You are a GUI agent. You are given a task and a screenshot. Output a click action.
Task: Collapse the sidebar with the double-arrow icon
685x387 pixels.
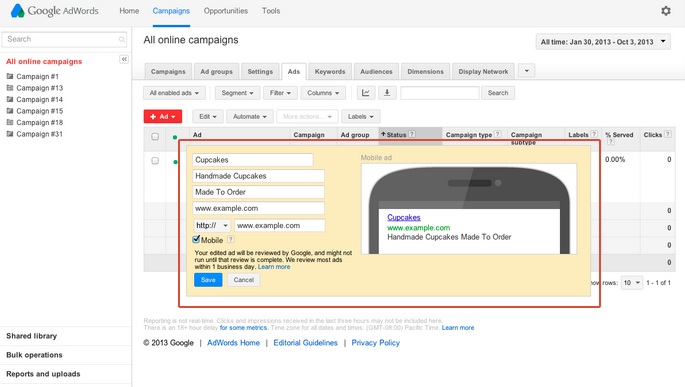click(124, 59)
